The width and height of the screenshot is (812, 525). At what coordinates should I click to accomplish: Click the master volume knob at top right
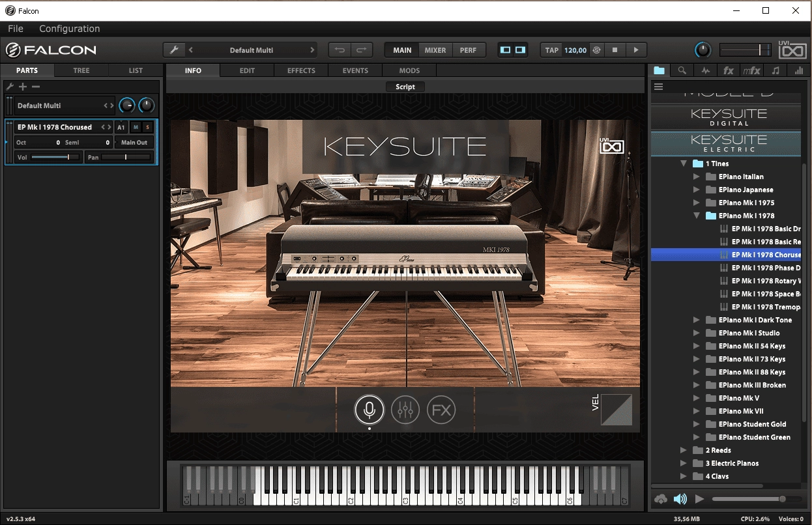[x=703, y=50]
